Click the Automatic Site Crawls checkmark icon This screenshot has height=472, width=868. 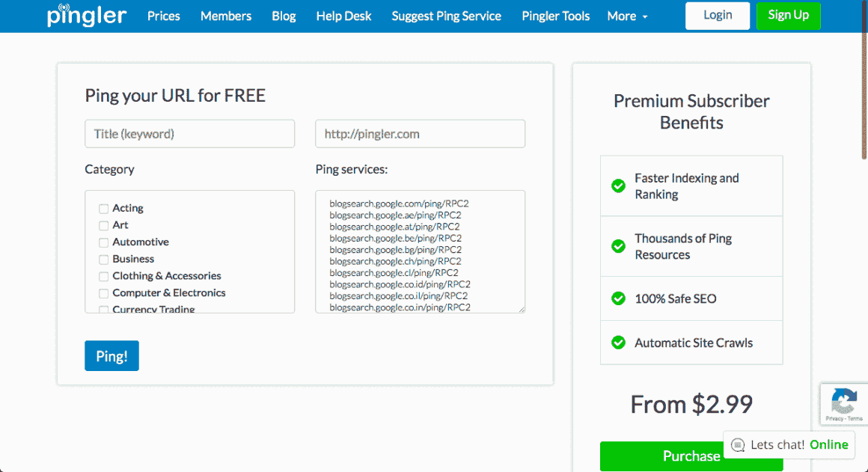click(x=618, y=343)
